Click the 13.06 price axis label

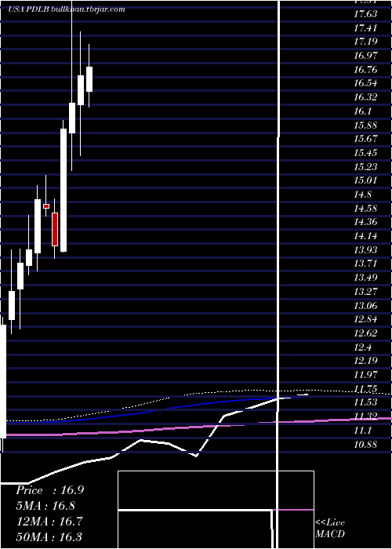click(365, 306)
